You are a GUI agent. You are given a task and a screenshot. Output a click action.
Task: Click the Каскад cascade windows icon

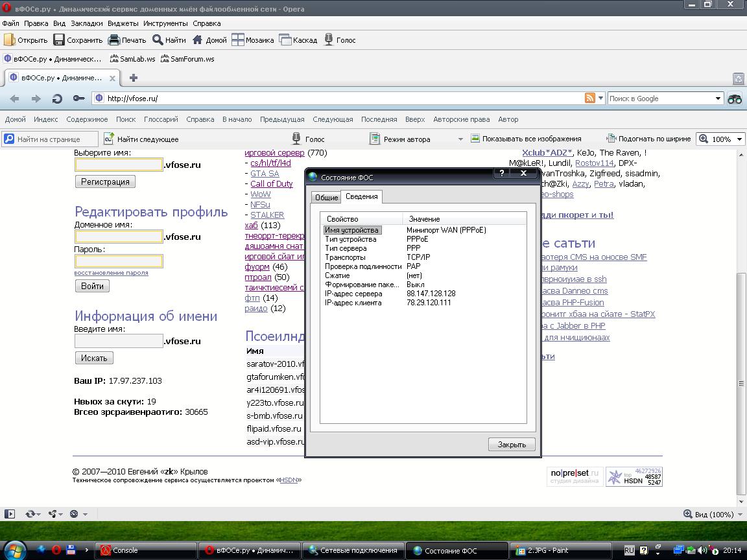[x=285, y=40]
